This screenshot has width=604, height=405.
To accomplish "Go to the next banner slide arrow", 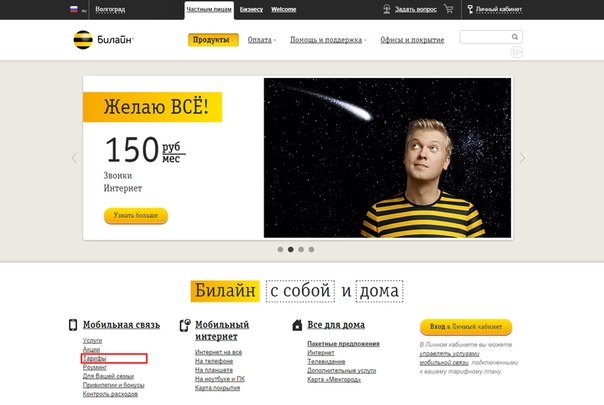I will click(522, 158).
